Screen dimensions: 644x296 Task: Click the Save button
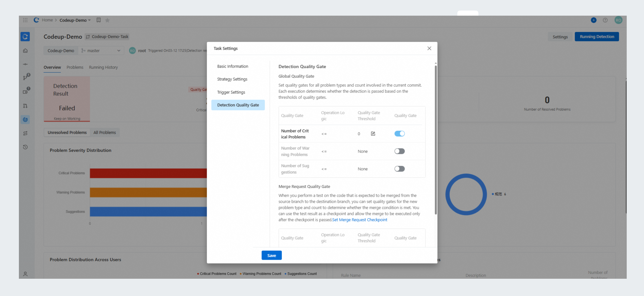(x=271, y=255)
